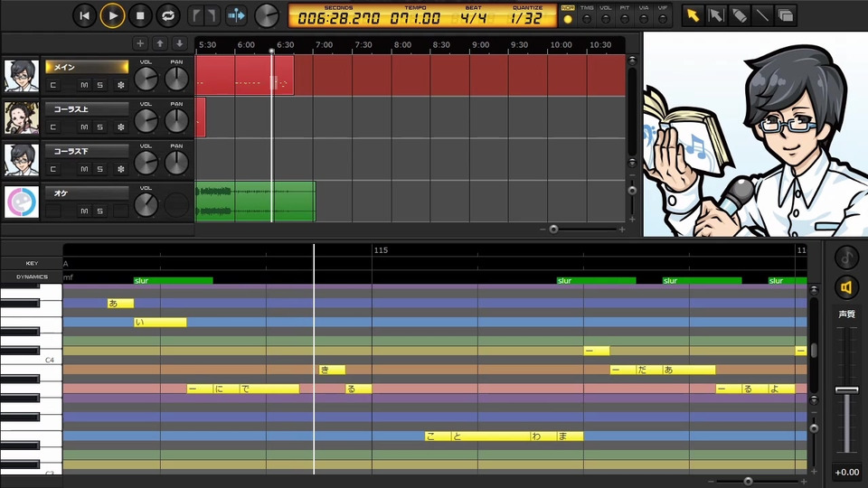Select the note with lyric こ

point(438,436)
